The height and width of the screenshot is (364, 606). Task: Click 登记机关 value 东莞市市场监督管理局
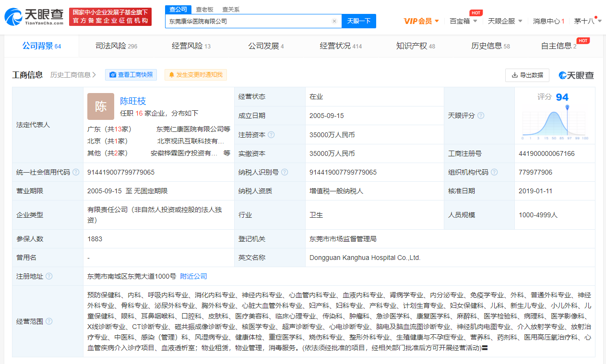[343, 239]
